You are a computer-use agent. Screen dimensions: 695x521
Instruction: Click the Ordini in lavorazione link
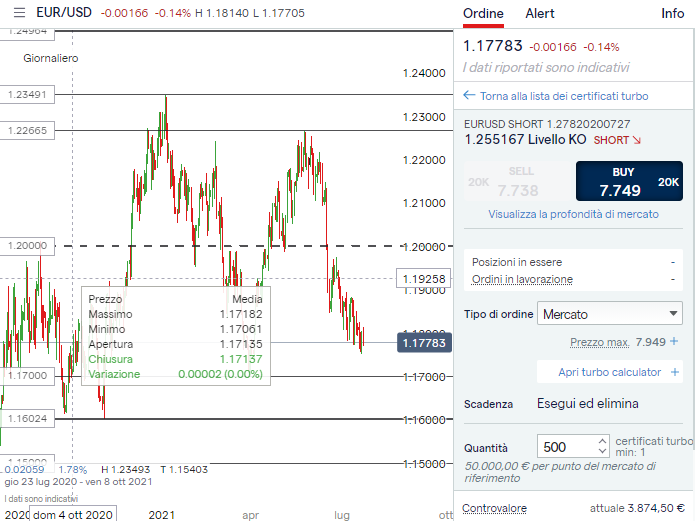click(x=522, y=279)
